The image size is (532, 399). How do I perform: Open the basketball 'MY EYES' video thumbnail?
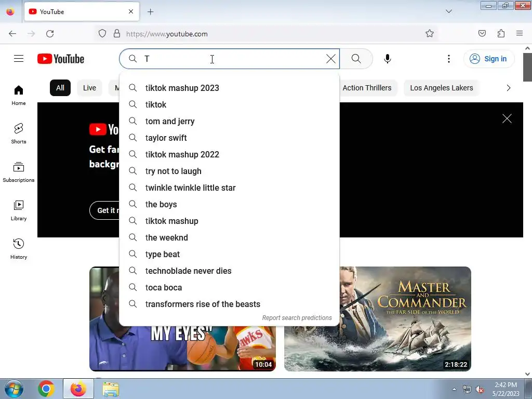pyautogui.click(x=182, y=349)
